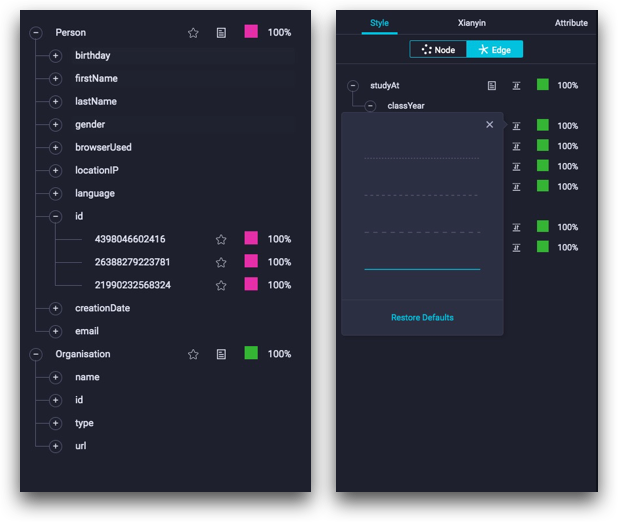This screenshot has height=522, width=618.
Task: Open the line style icon on studyAt row
Action: pyautogui.click(x=516, y=86)
